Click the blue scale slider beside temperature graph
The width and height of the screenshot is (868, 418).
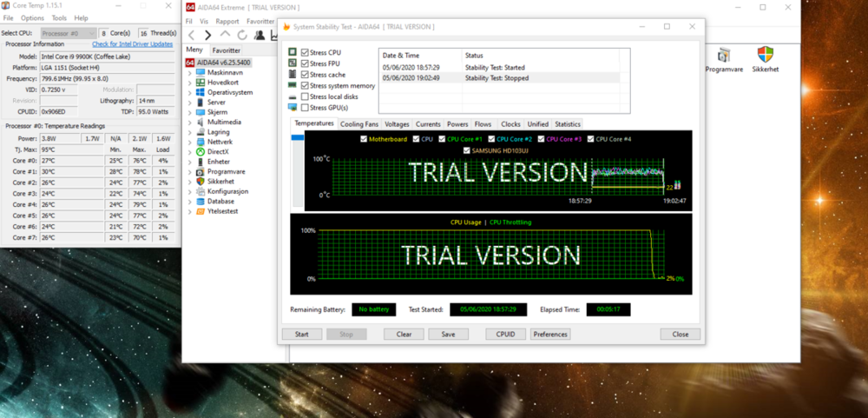(x=297, y=137)
